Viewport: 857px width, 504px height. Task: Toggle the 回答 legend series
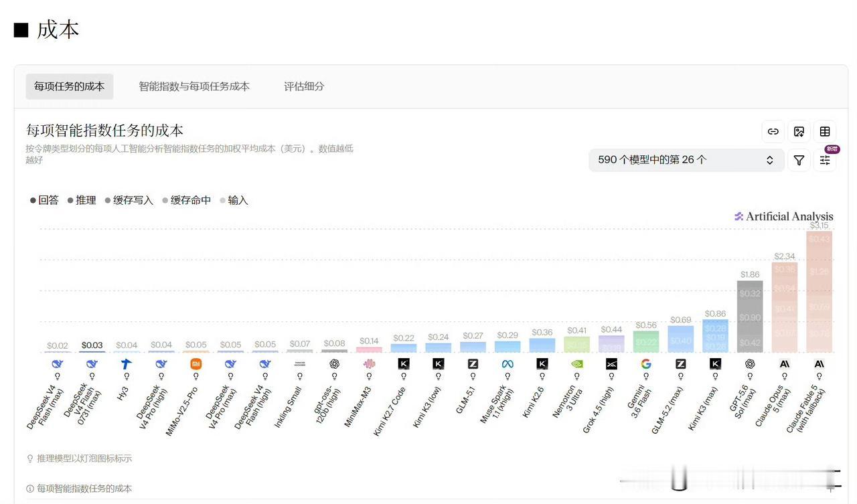(44, 200)
